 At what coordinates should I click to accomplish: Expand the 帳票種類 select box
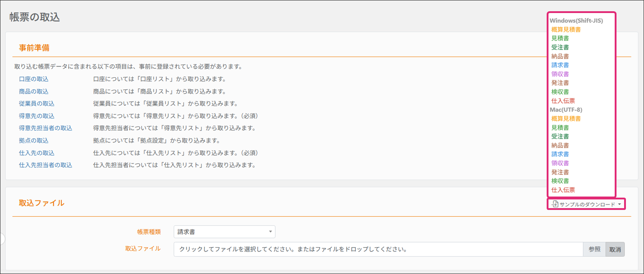tap(224, 232)
